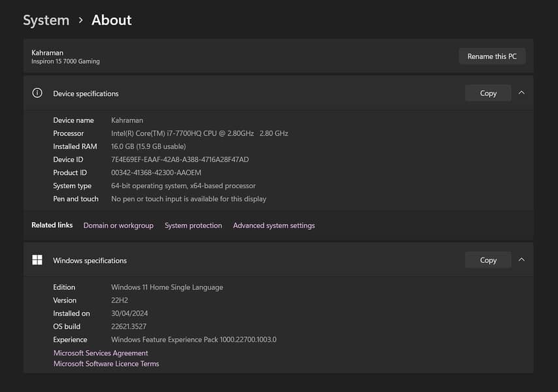Open System protection settings

tap(193, 225)
